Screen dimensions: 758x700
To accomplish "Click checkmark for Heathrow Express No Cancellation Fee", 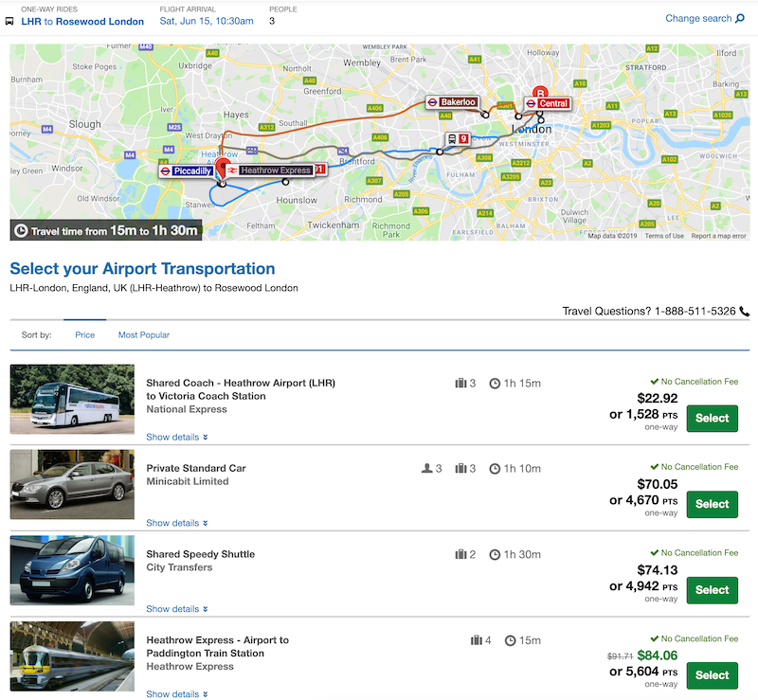I will tap(654, 638).
